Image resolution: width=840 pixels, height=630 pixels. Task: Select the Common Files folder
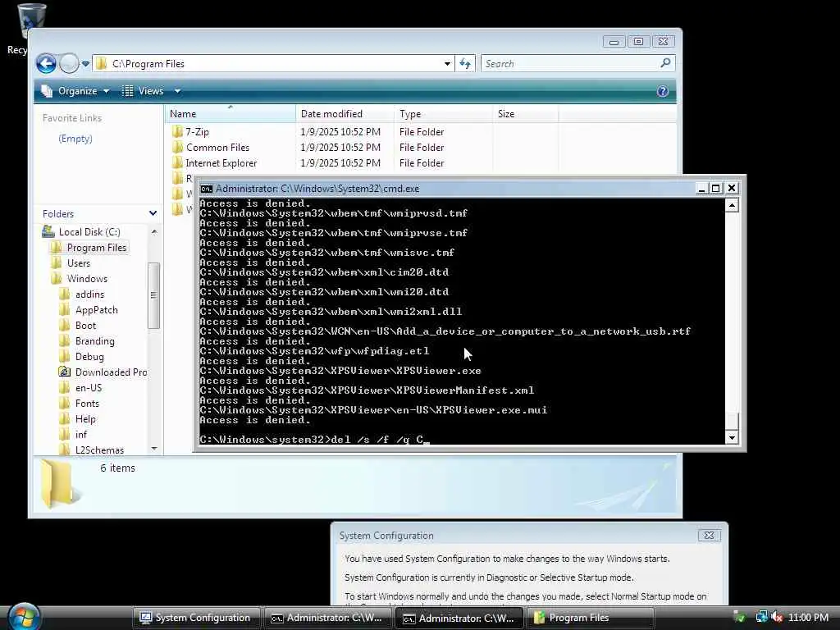(x=217, y=148)
